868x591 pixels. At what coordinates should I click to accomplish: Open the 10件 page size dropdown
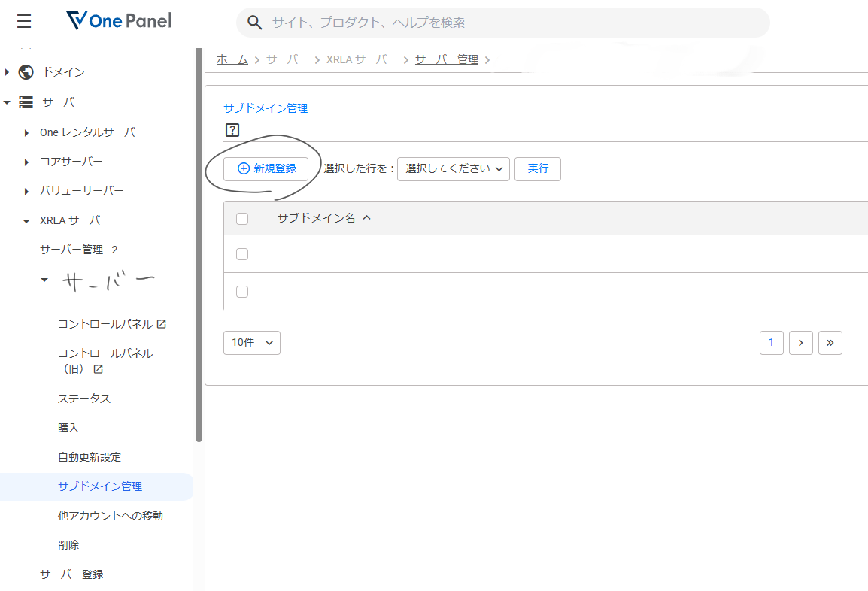point(252,343)
